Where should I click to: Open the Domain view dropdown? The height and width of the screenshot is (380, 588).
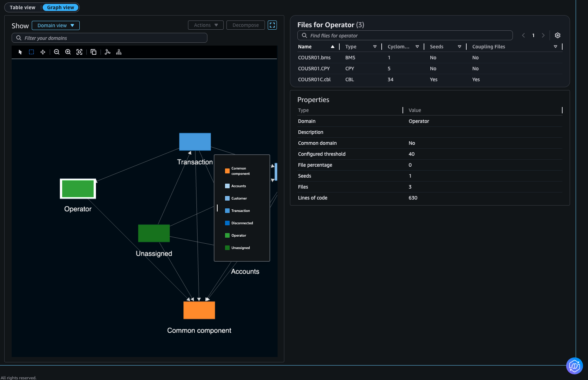pyautogui.click(x=56, y=25)
